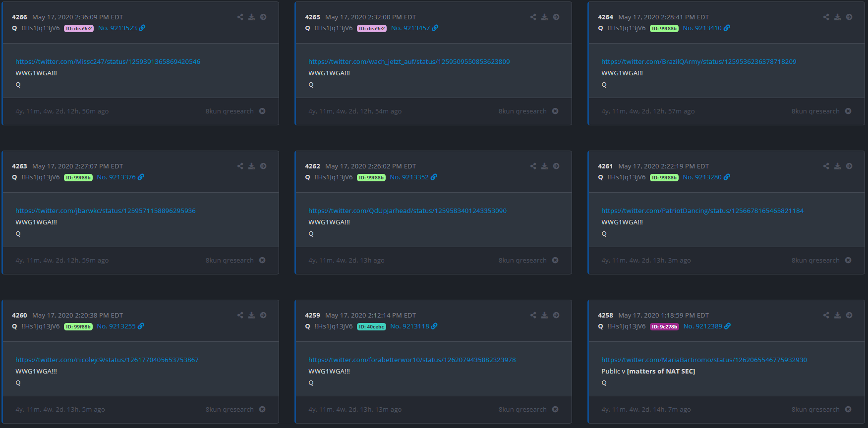Click the circle-x icon in post 4261 footer
868x428 pixels.
848,260
